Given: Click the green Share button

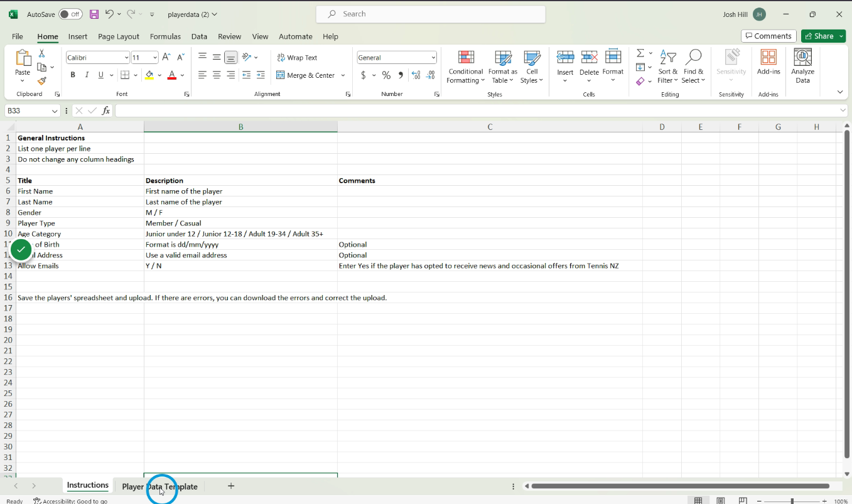Looking at the screenshot, I should 823,36.
